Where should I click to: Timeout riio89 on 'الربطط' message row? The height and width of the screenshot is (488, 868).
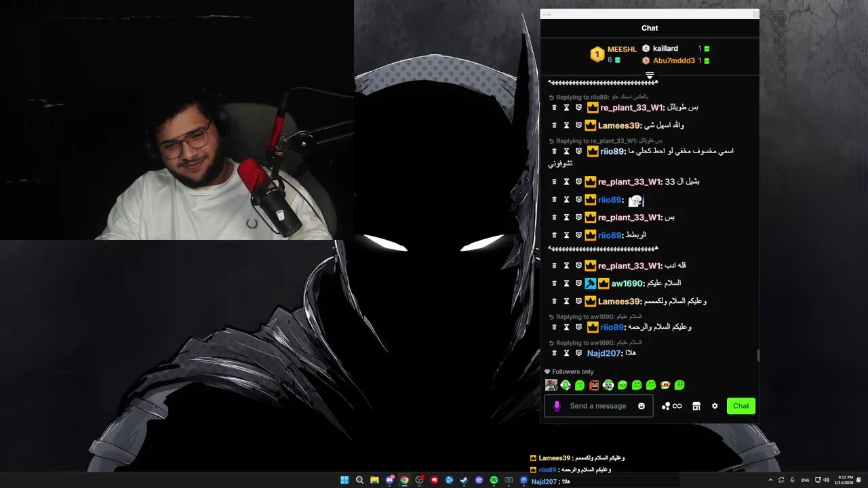566,235
